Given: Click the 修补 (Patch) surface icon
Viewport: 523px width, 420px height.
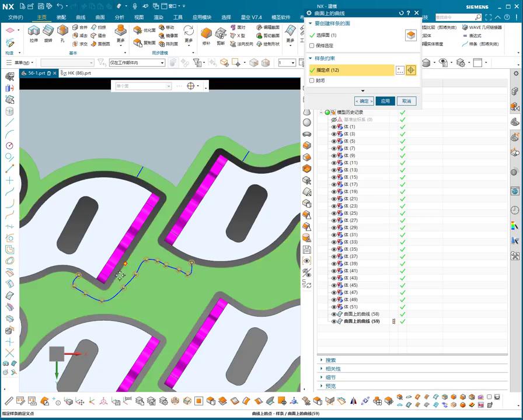Looking at the screenshot, I should (206, 33).
